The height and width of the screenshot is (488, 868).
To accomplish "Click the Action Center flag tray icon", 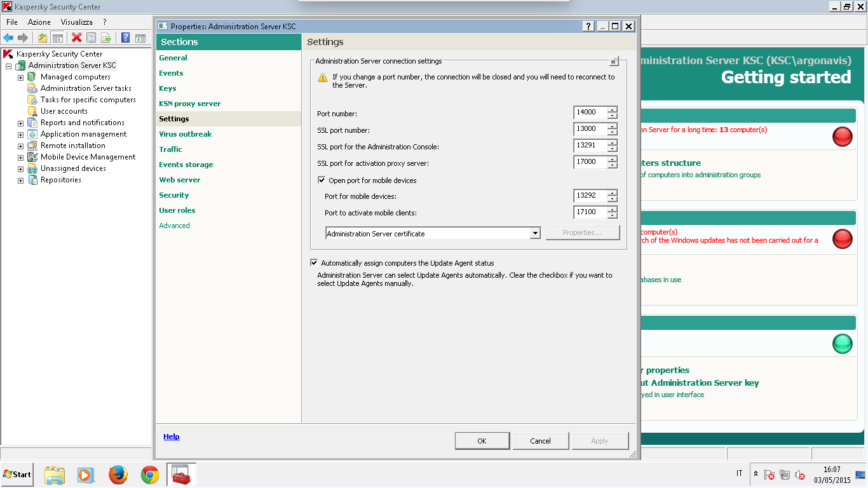I will point(769,475).
